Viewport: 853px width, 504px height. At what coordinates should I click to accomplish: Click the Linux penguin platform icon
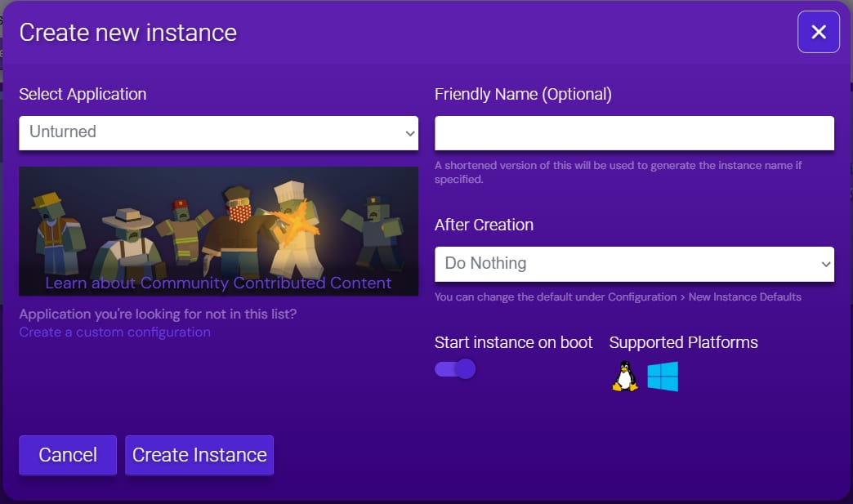625,377
